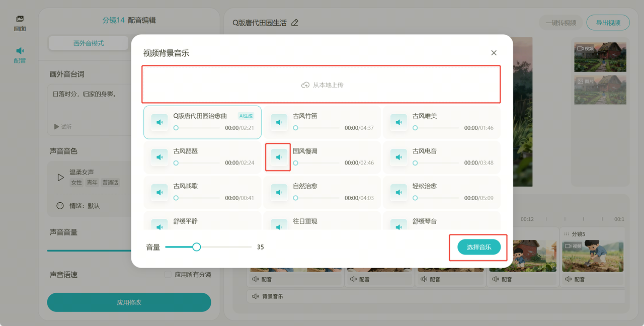
Task: Play the 古风唯美 music preview icon
Action: (399, 122)
